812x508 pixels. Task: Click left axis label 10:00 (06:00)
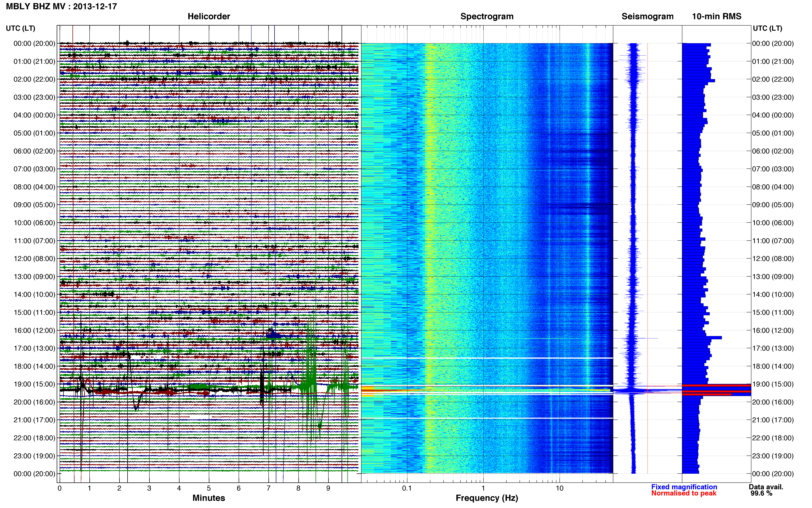pos(34,223)
